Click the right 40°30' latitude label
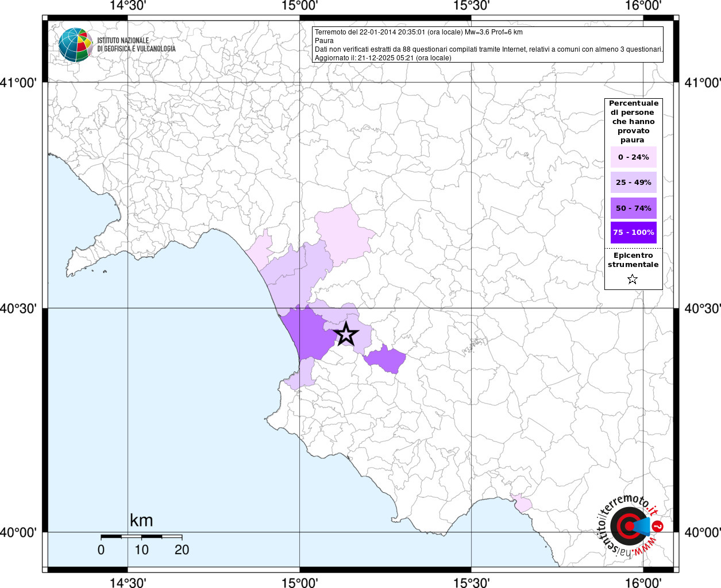The width and height of the screenshot is (721, 588). point(703,309)
